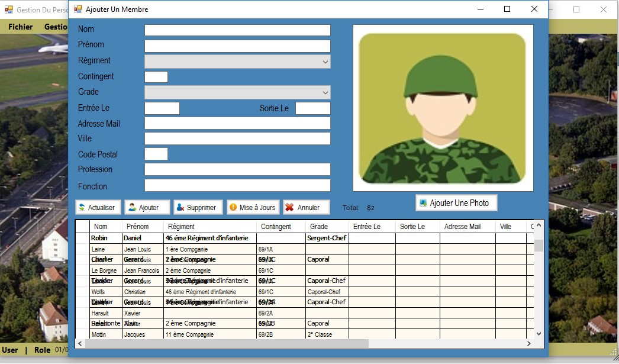Focus the Nom text field
619x364 pixels.
(237, 30)
